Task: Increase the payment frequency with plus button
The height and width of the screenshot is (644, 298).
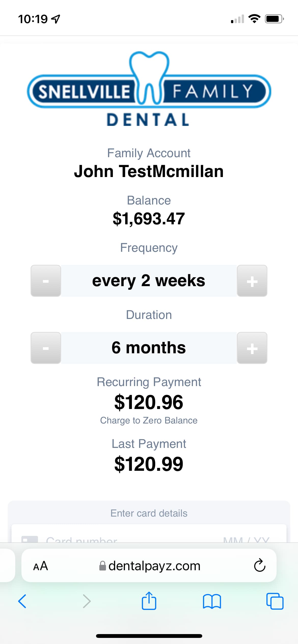Action: coord(252,281)
